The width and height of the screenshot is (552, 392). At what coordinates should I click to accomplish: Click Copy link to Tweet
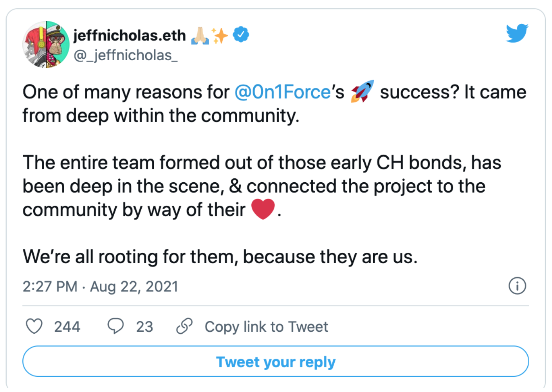(266, 326)
